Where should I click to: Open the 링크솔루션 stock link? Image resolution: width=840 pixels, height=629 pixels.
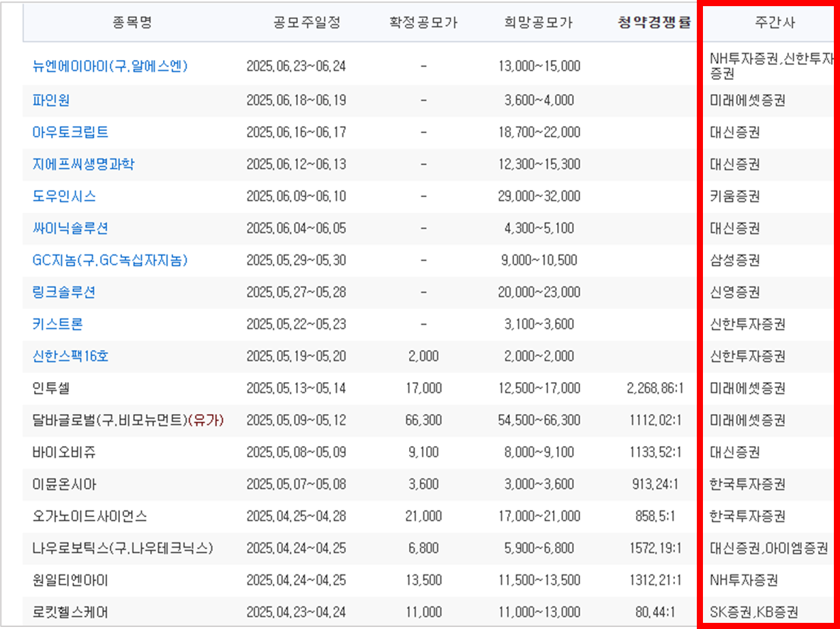(64, 292)
